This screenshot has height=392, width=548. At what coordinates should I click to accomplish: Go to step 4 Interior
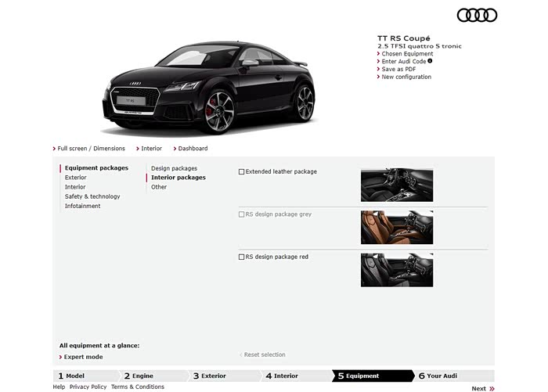coord(297,376)
